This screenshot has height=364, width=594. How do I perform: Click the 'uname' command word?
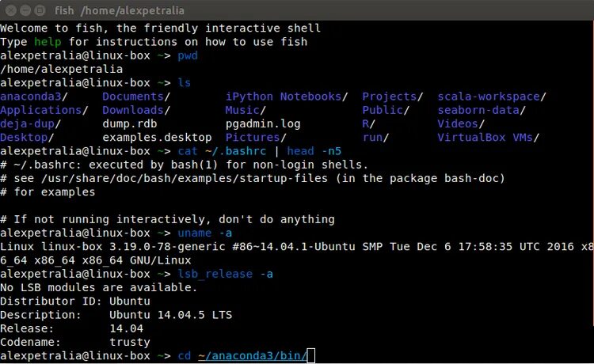coord(195,233)
